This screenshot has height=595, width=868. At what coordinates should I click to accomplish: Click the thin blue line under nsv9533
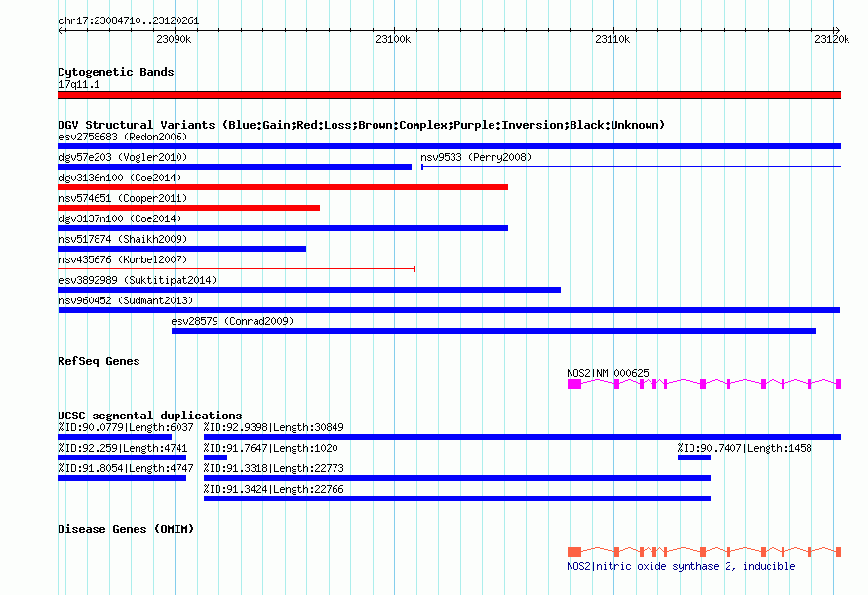[631, 167]
